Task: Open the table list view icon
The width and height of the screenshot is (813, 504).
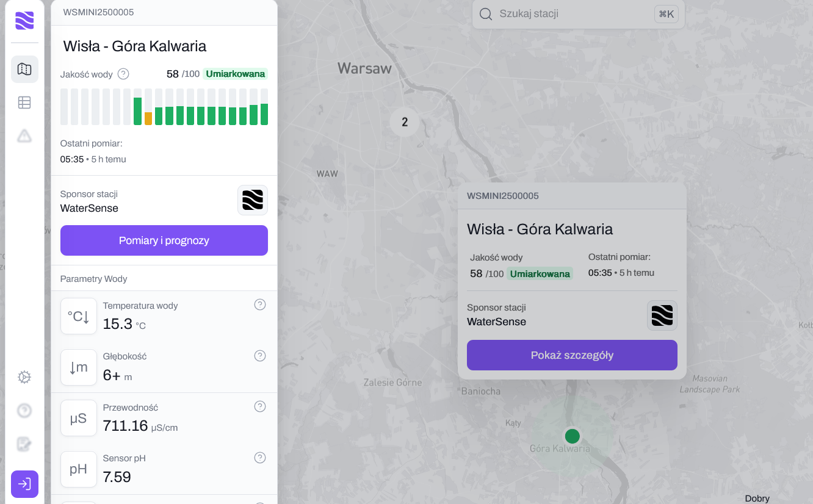Action: pos(24,103)
